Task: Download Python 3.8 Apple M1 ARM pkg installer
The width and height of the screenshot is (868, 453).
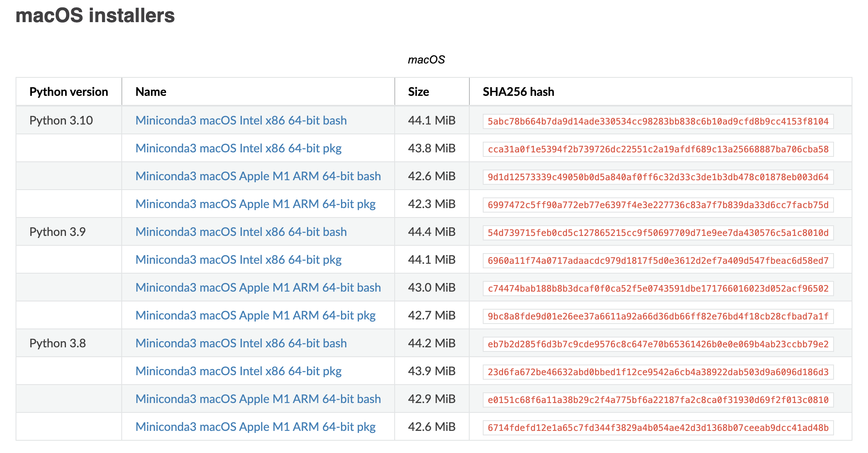Action: point(255,427)
